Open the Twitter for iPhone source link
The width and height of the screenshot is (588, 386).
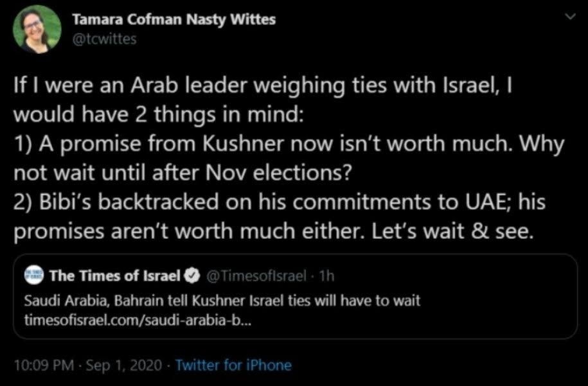pyautogui.click(x=233, y=365)
